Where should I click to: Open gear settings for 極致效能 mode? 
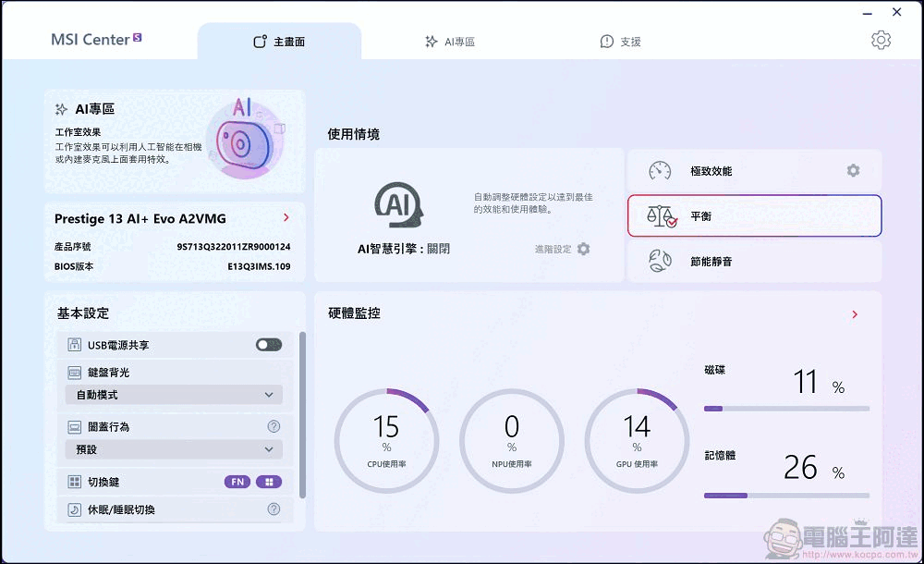(x=853, y=171)
